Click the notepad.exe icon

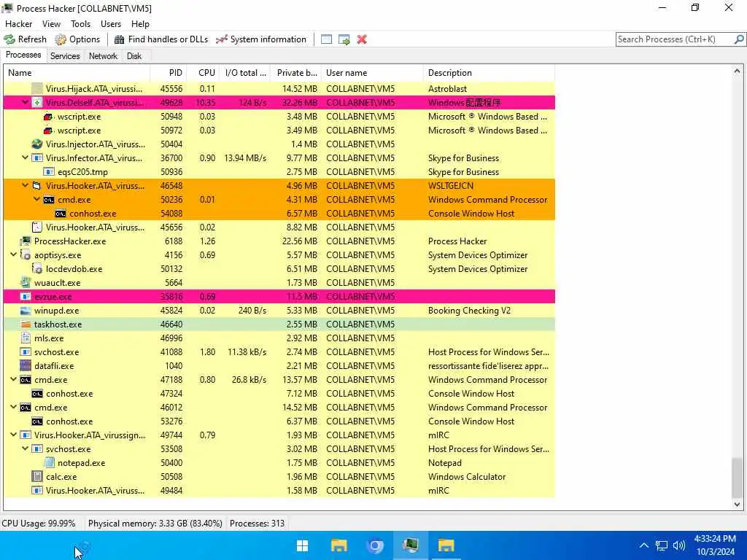pos(49,463)
